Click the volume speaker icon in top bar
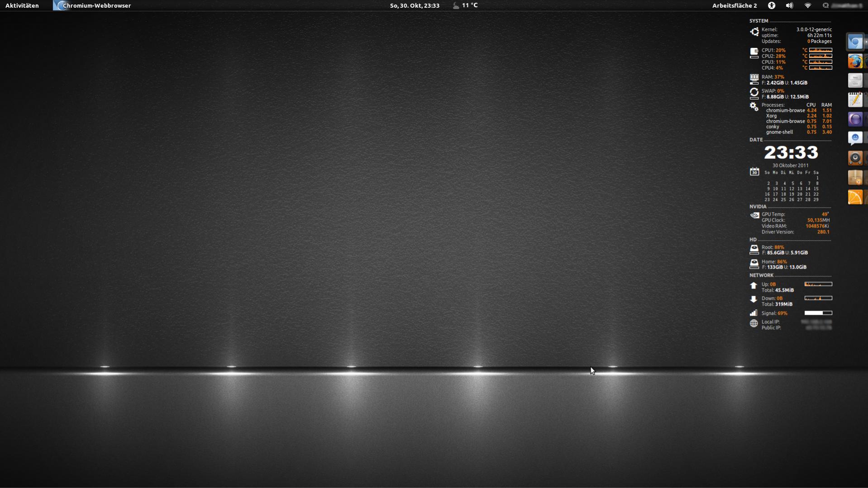 pyautogui.click(x=789, y=5)
